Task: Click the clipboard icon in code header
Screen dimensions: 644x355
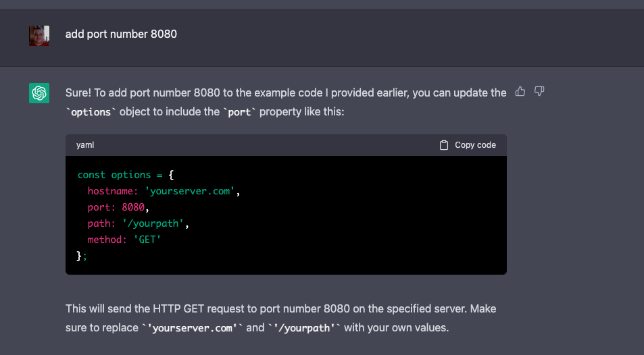Action: point(444,145)
